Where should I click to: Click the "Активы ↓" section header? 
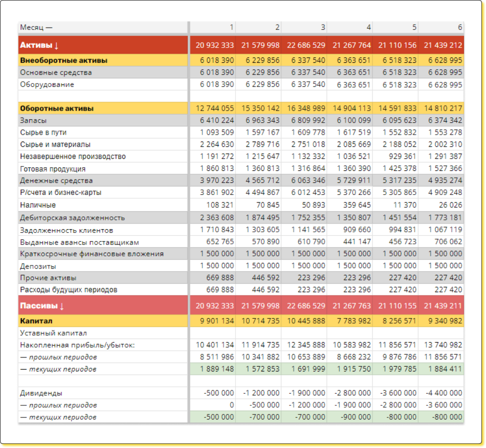(x=39, y=45)
